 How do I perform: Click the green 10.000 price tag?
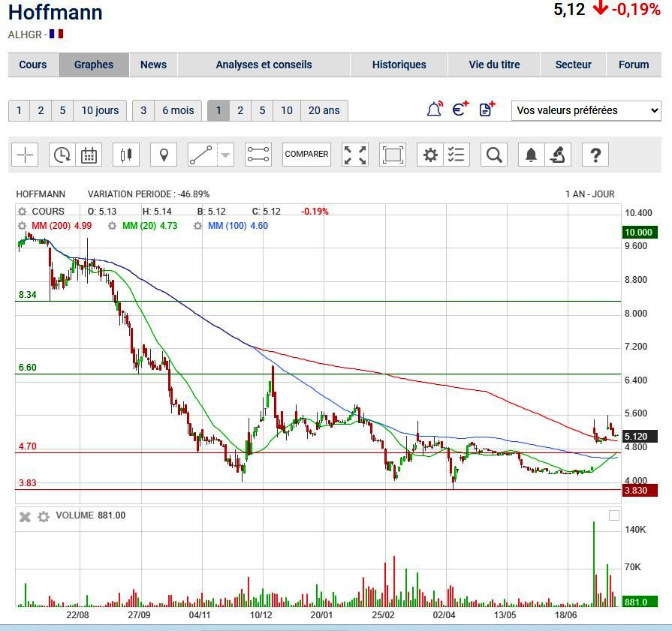click(640, 233)
